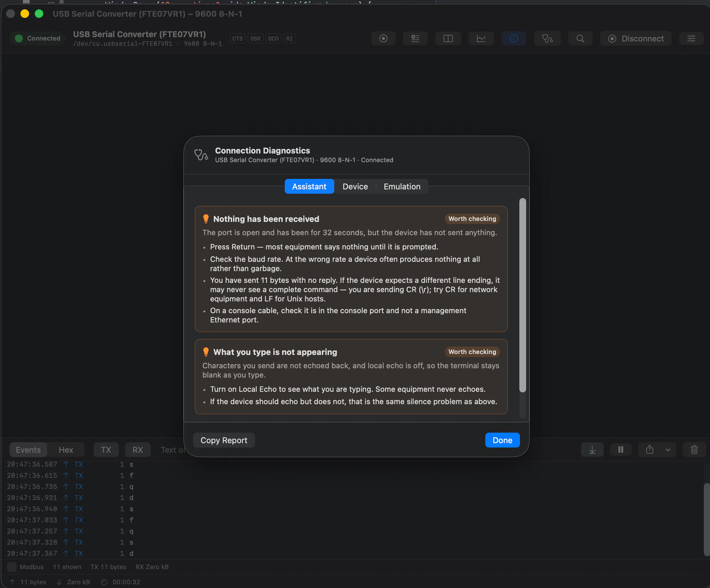Click Done to close diagnostics
Viewport: 710px width, 588px height.
(x=502, y=440)
